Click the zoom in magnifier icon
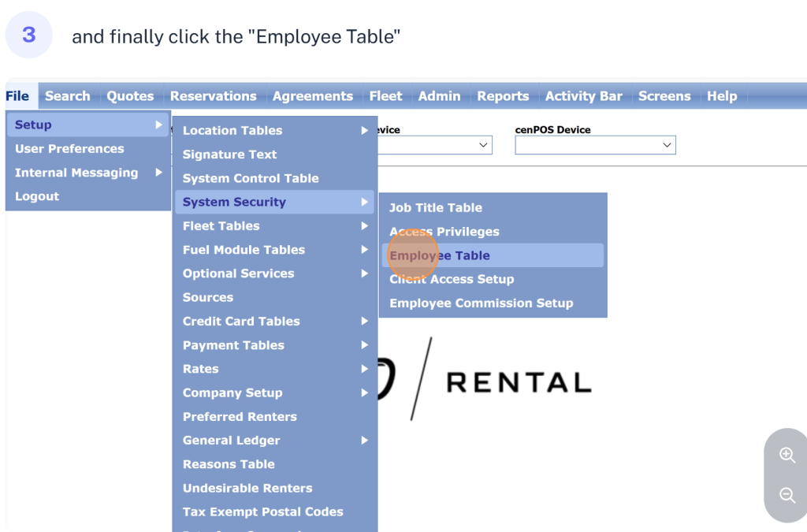 [787, 455]
